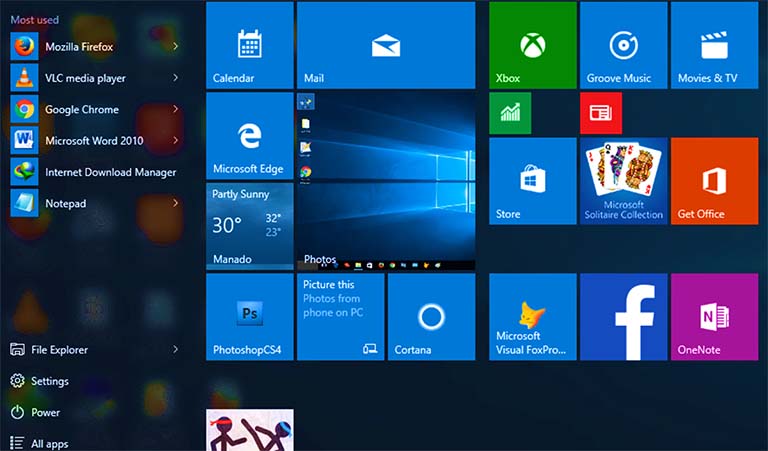Open Notepad from Most used list
This screenshot has height=451, width=768.
[x=96, y=203]
